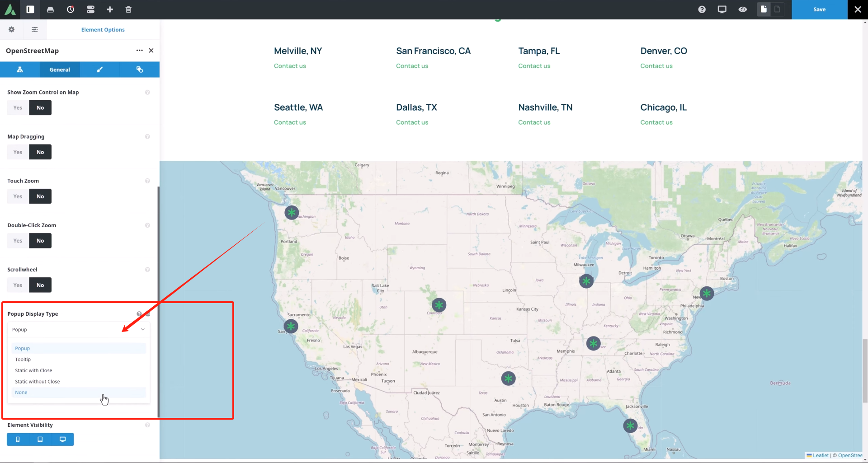This screenshot has width=868, height=463.
Task: Open the three-dots menu beside OpenStreetMap
Action: pyautogui.click(x=139, y=51)
